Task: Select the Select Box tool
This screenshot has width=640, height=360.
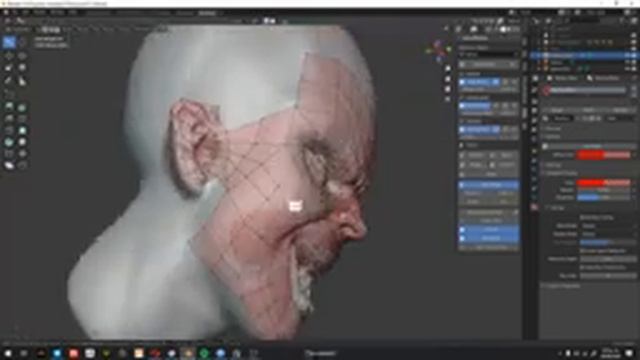Action: [9, 42]
